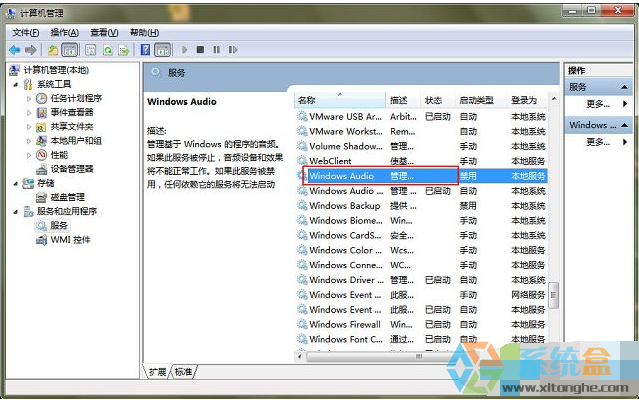Collapse the 服务 section in Actions pane
This screenshot has height=400, width=639.
[x=624, y=87]
